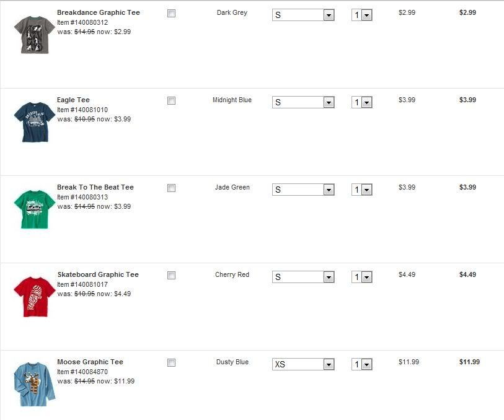Viewport: 504px width, 420px height.
Task: Open quantity dropdown for Break To The Beat Tee
Action: 361,190
